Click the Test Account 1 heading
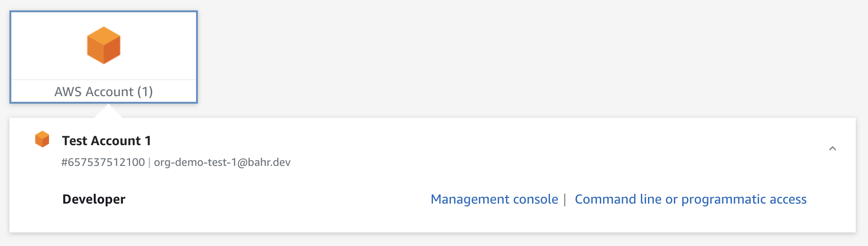Screen dimensions: 868x246 [x=106, y=141]
